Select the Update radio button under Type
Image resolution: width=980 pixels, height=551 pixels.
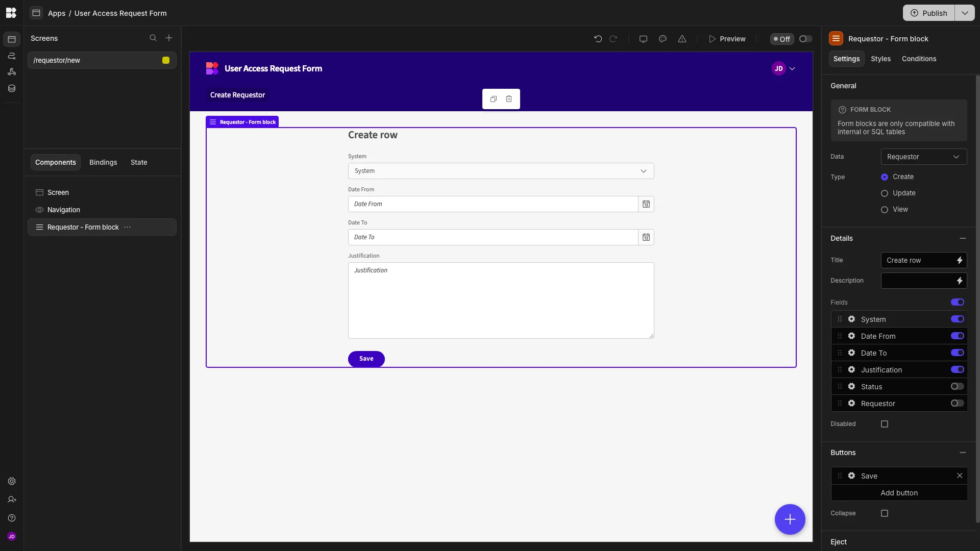885,193
